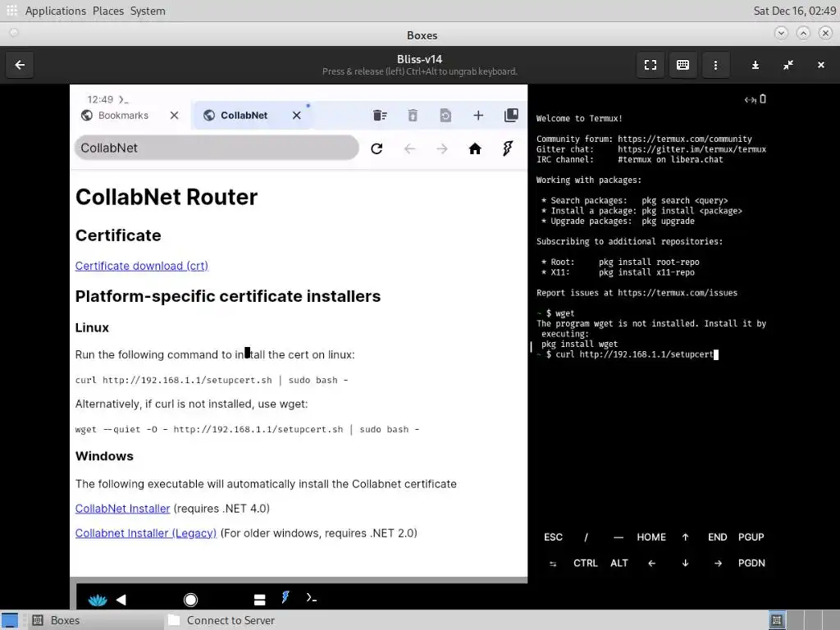840x630 pixels.
Task: Open the lightning browser app in Android taskbar
Action: click(x=285, y=597)
